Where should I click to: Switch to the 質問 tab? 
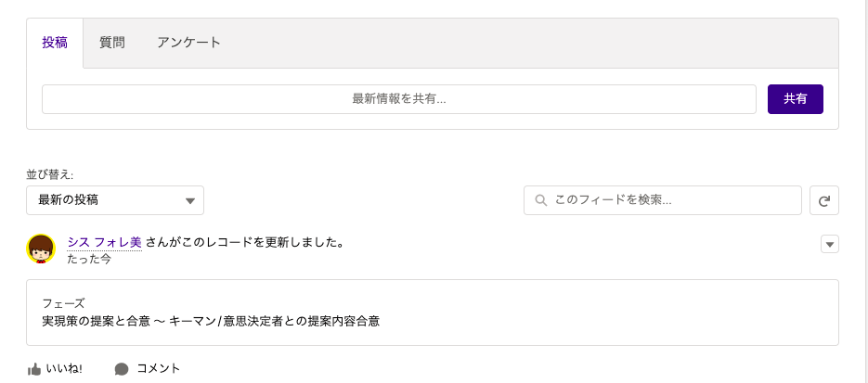(112, 43)
